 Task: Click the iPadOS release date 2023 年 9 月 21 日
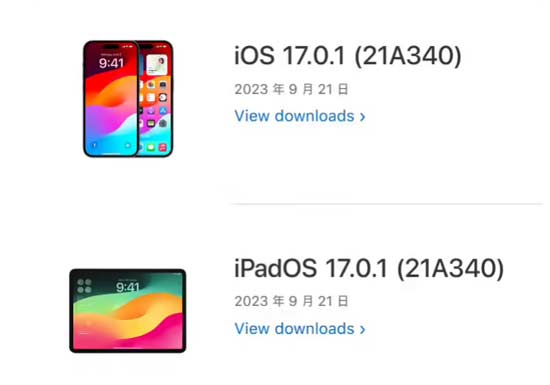tap(291, 301)
